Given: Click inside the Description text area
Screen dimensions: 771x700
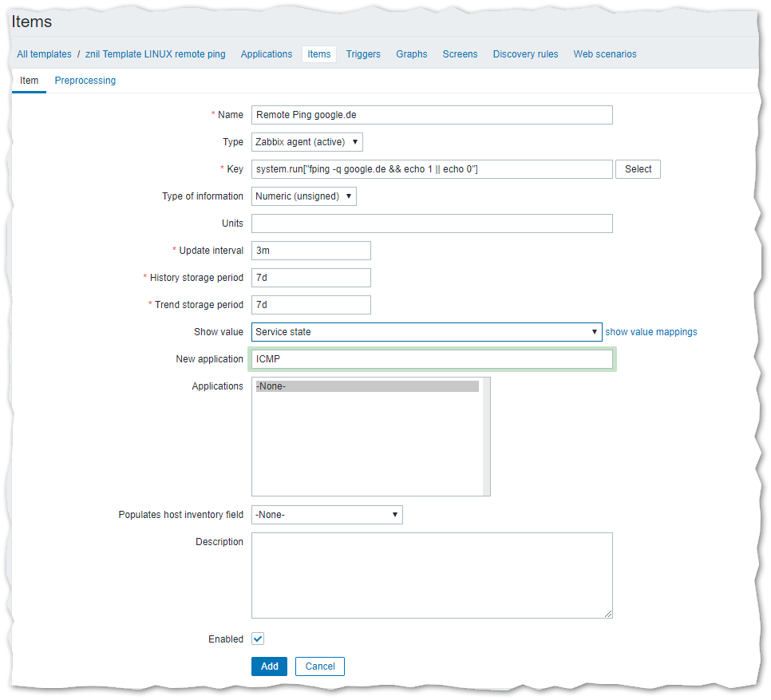Looking at the screenshot, I should (432, 575).
